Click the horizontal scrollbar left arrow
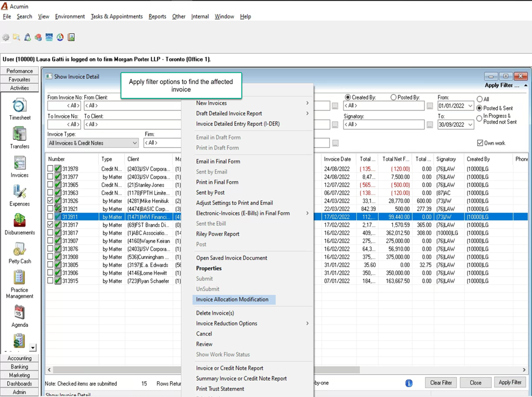This screenshot has height=397, width=532. (x=49, y=369)
